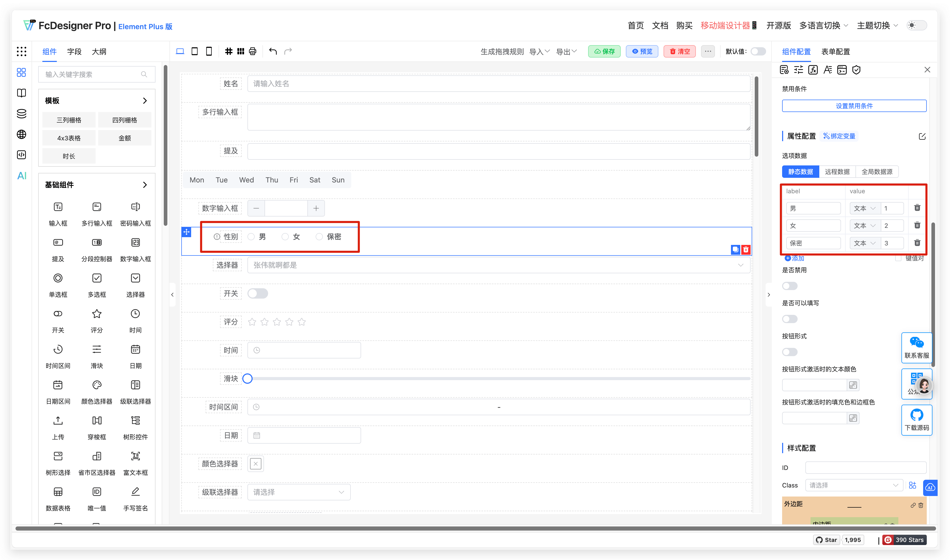950x560 pixels.
Task: Switch to tablet device preview icon
Action: coord(194,51)
